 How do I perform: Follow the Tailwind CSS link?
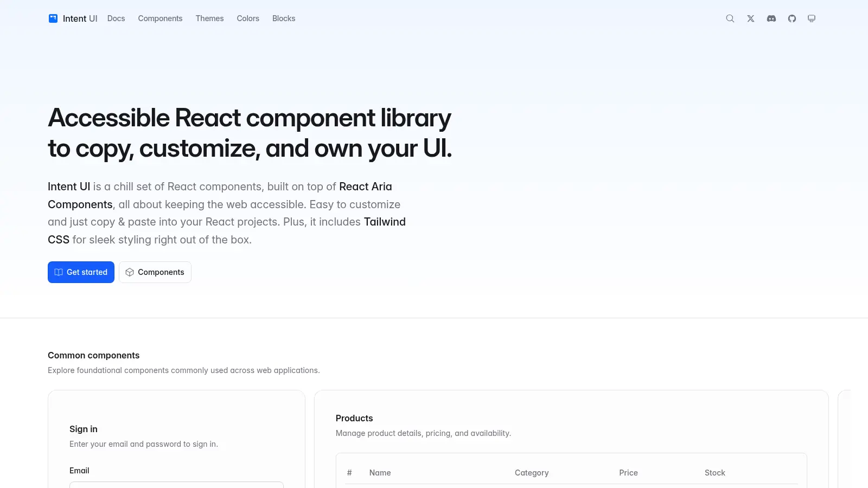click(385, 222)
